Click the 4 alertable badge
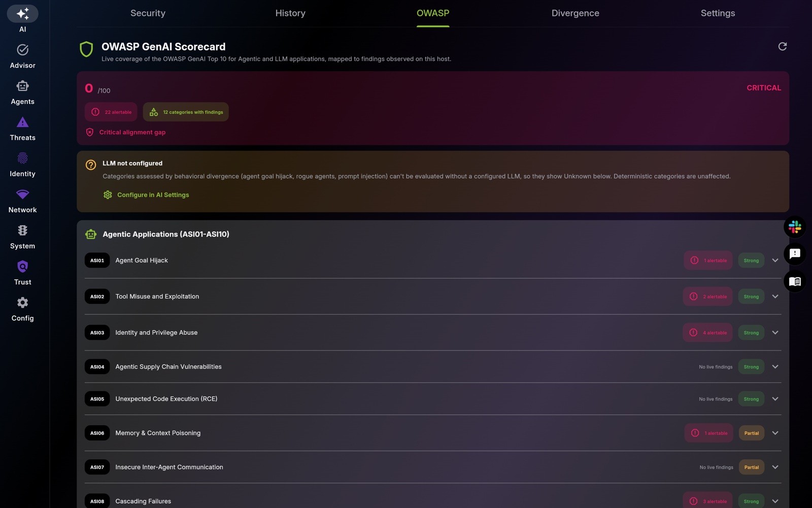 pos(707,332)
